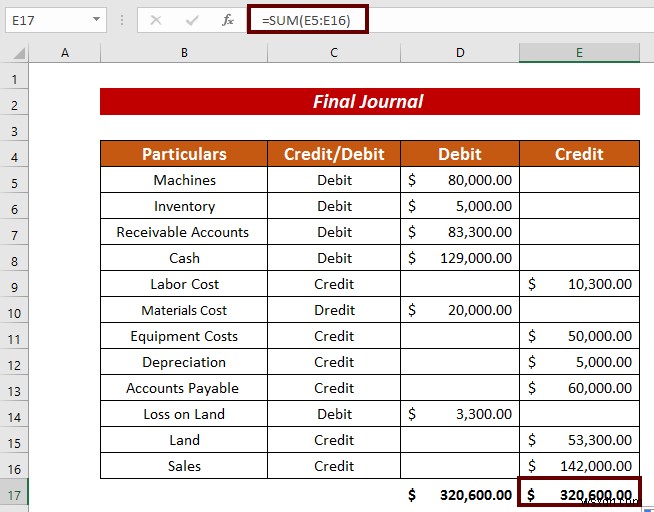Select the 50,000.00 credit cell
The image size is (654, 512).
(579, 336)
